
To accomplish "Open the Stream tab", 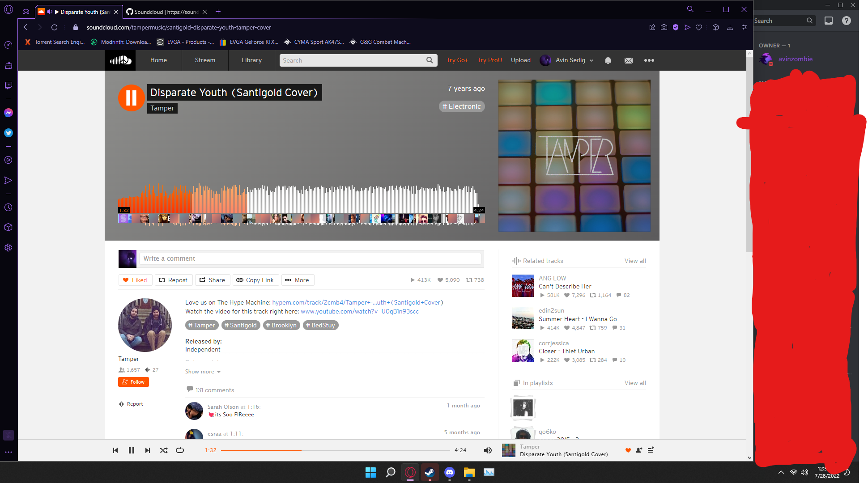I will (205, 60).
